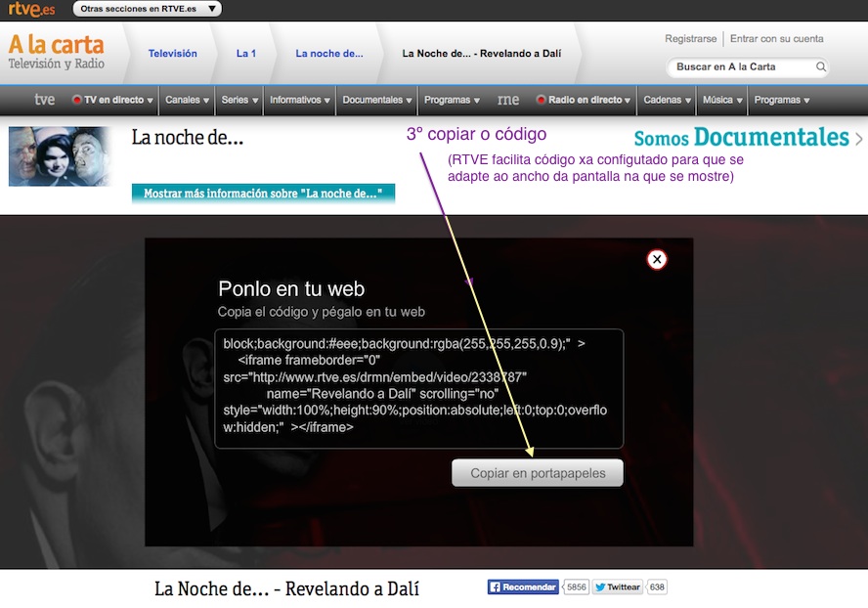Select the Televisión breadcrumb item
Viewport: 868px width, 608px height.
[x=173, y=54]
